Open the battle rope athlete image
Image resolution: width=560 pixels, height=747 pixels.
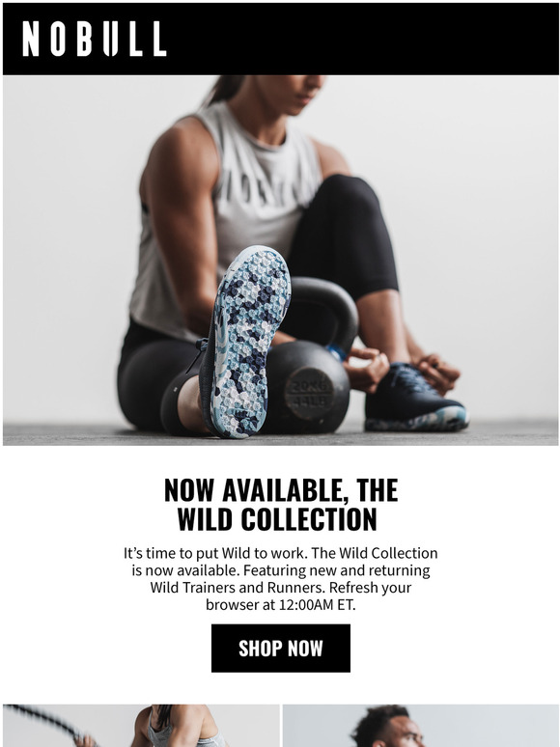[141, 726]
